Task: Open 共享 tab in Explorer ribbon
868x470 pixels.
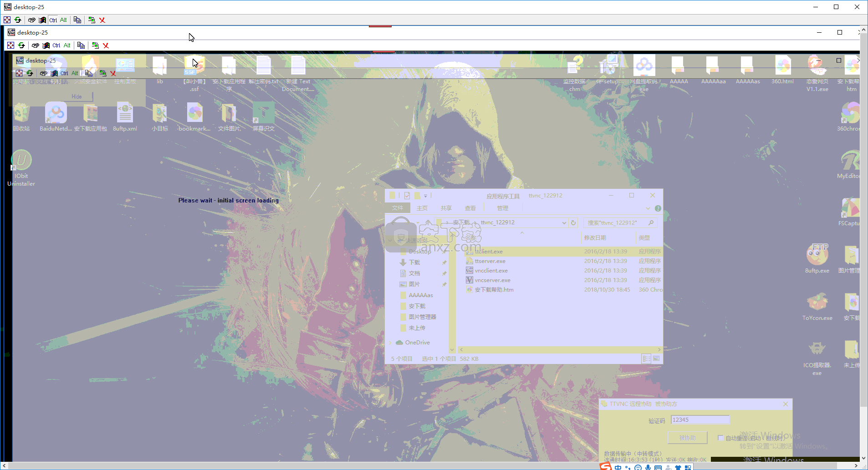Action: pyautogui.click(x=446, y=208)
